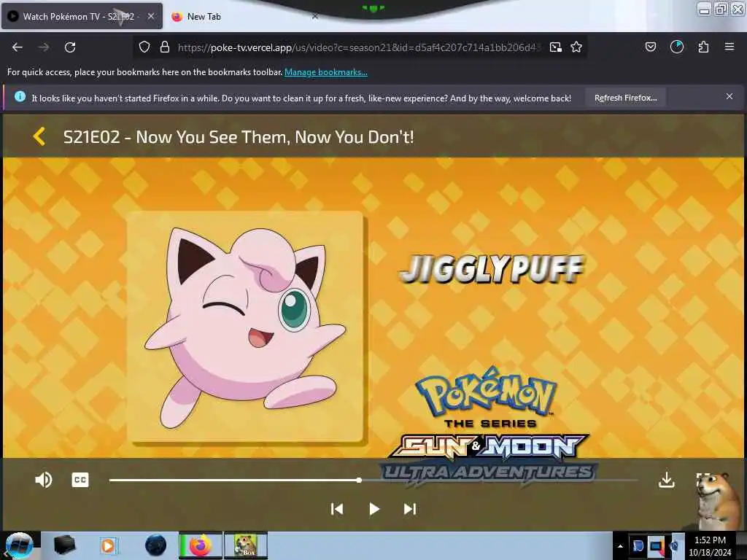
Task: Open the round profile icon in the toolbar
Action: pyautogui.click(x=677, y=47)
